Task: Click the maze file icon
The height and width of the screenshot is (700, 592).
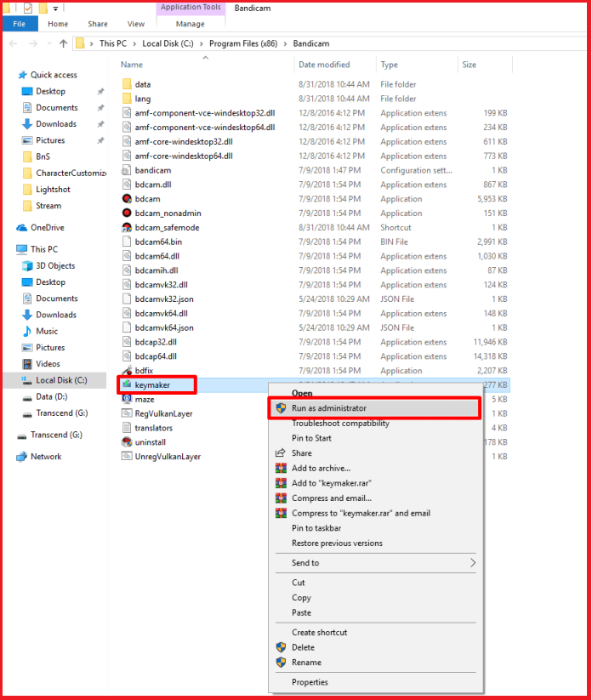Action: point(127,399)
